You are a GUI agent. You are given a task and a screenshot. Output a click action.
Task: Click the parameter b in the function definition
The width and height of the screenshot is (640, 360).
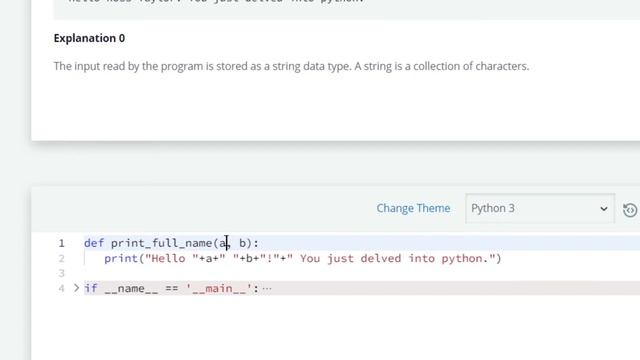tap(242, 243)
